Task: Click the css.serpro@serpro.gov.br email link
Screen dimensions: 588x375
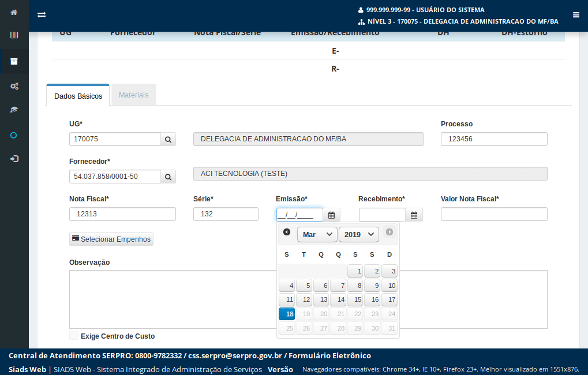Action: tap(235, 355)
